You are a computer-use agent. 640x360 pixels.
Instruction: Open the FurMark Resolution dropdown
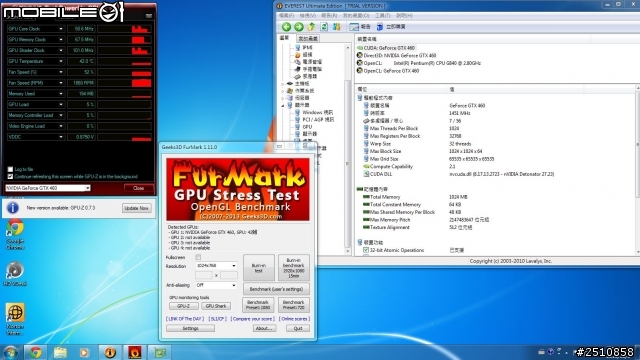[216, 266]
